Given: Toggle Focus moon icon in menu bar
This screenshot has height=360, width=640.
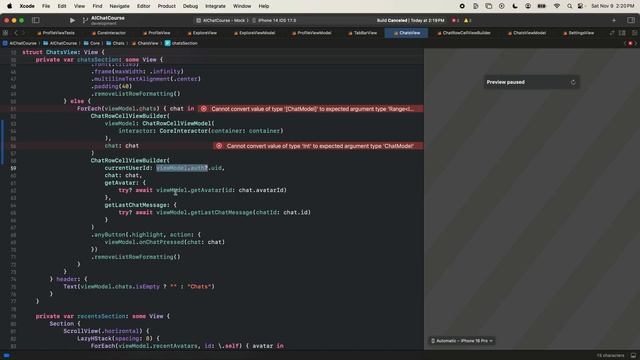Looking at the screenshot, I should coord(515,6).
